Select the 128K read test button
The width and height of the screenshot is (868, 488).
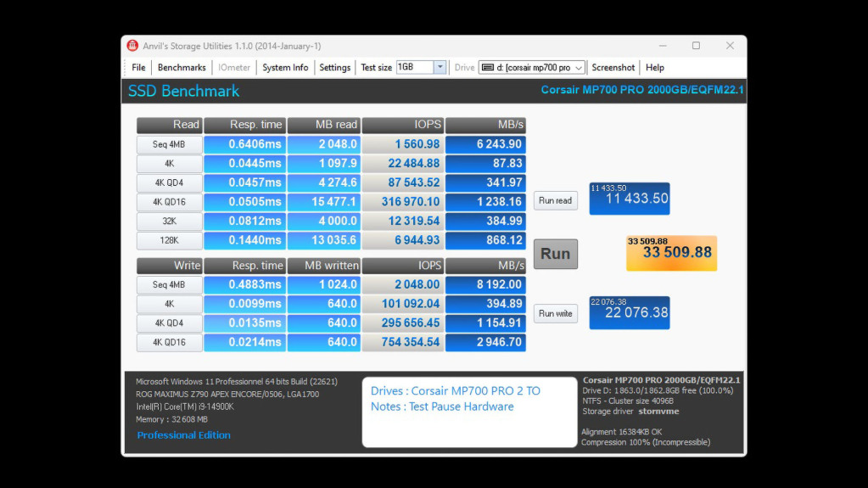click(x=170, y=241)
